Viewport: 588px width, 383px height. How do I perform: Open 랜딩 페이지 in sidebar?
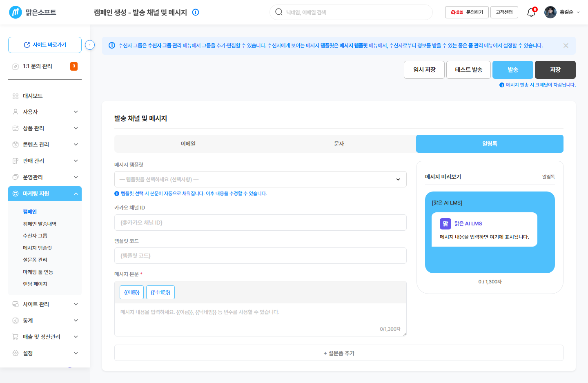(35, 284)
